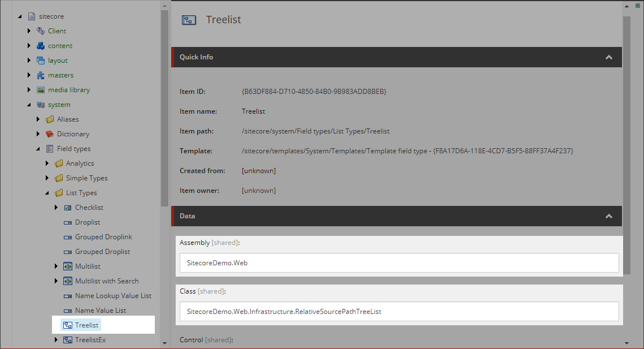The width and height of the screenshot is (644, 349).
Task: Collapse the system node arrow
Action: [x=29, y=105]
